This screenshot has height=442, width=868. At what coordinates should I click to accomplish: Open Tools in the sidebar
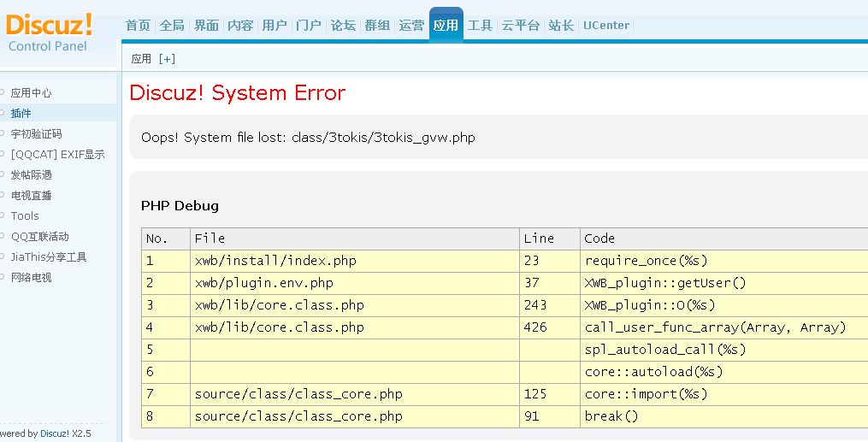coord(25,215)
